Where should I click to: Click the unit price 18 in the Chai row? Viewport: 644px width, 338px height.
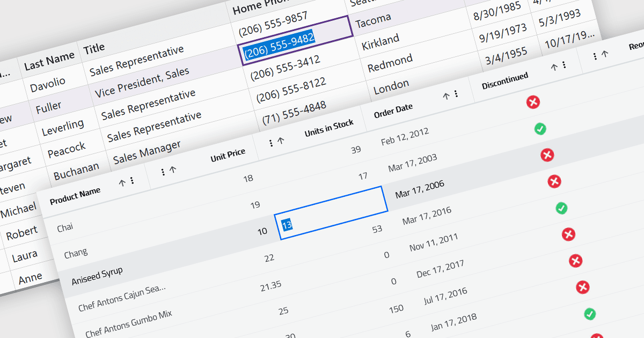[x=248, y=178]
